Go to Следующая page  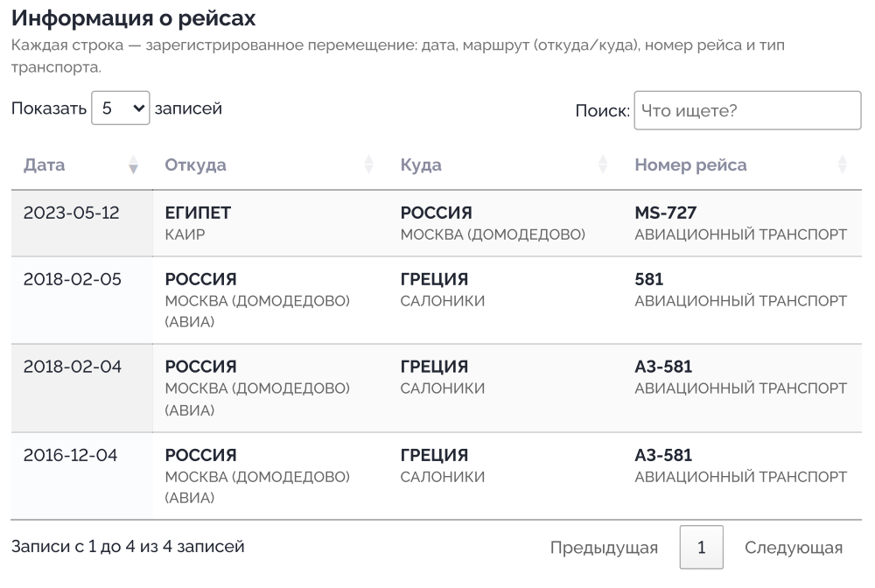coord(793,547)
